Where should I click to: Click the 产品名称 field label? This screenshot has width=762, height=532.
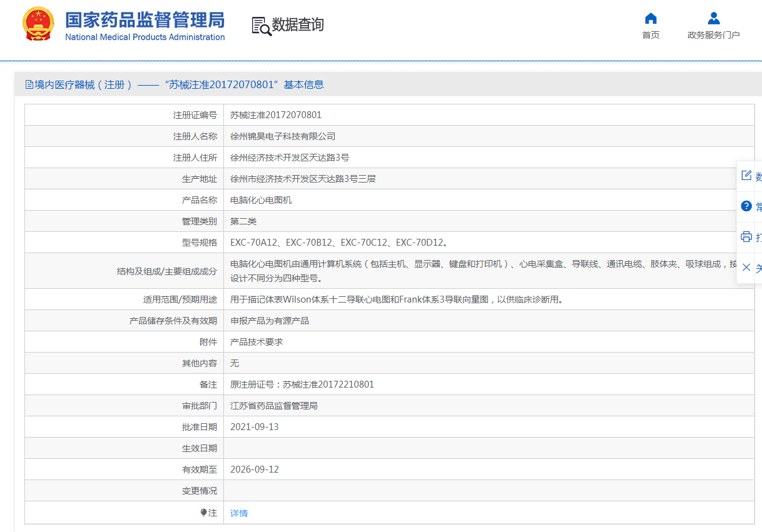click(x=200, y=200)
